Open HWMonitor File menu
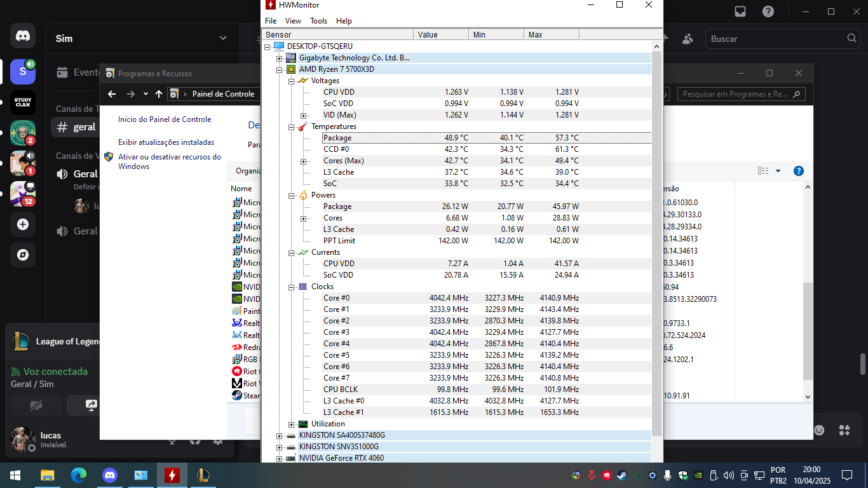 pos(271,21)
